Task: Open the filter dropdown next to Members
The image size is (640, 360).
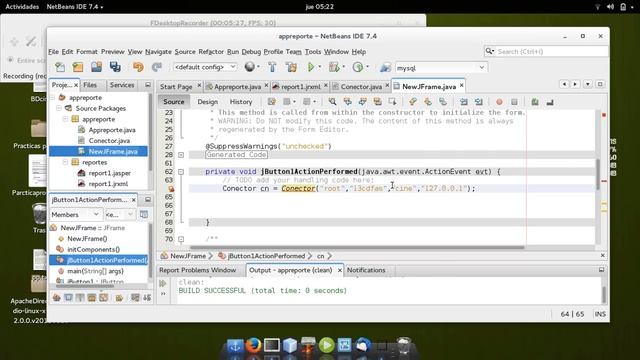Action: pos(120,214)
